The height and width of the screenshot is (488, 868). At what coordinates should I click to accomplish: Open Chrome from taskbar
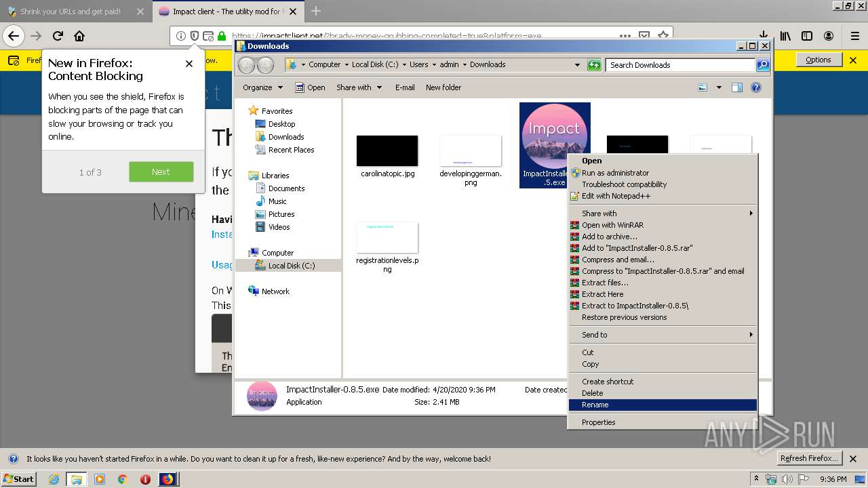122,479
